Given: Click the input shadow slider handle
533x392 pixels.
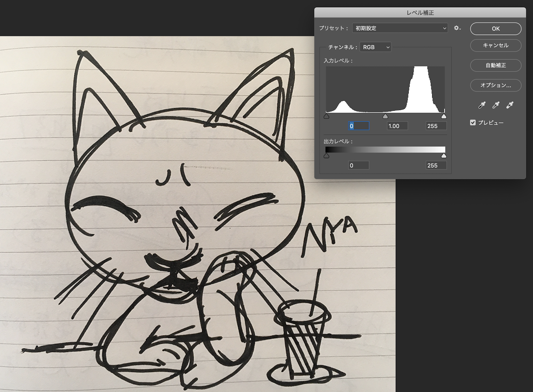Looking at the screenshot, I should [x=326, y=116].
